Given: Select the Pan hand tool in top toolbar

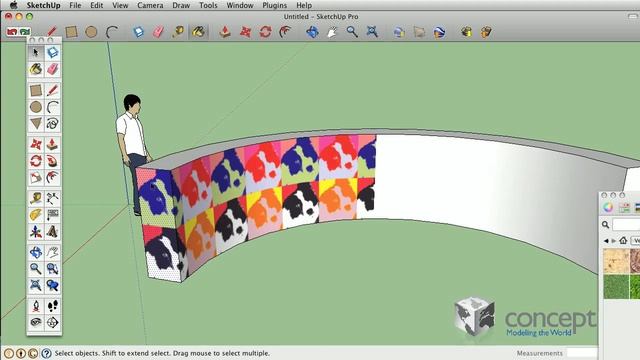Looking at the screenshot, I should (332, 32).
